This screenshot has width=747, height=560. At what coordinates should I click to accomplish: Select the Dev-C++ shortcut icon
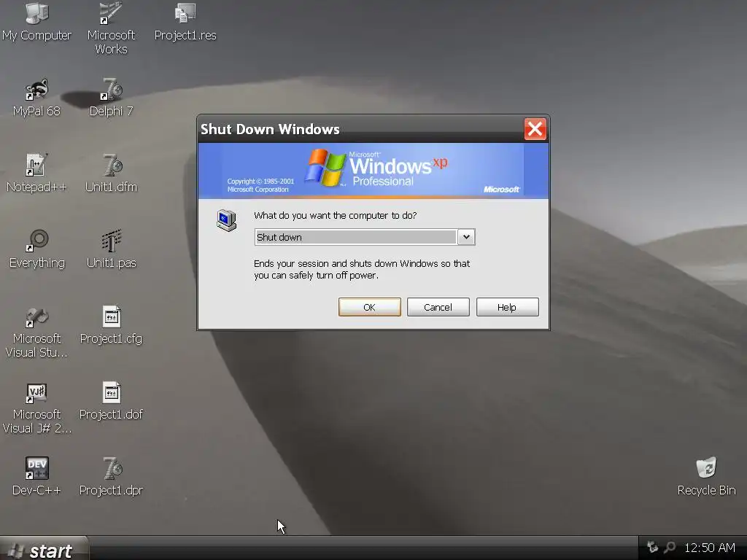(x=36, y=468)
